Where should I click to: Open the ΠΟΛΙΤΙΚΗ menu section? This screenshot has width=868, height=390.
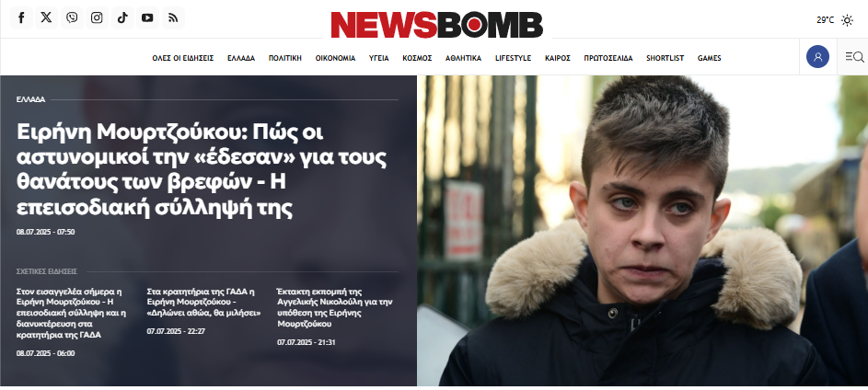[x=285, y=58]
